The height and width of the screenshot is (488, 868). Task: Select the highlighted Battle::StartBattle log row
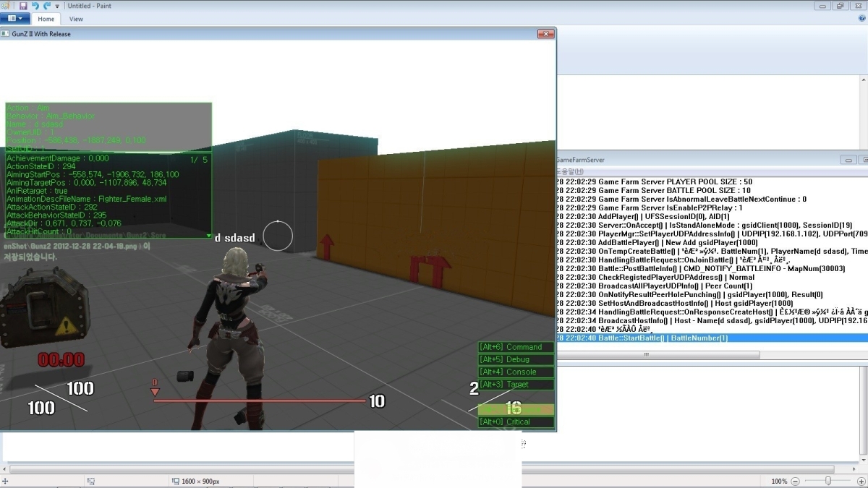[712, 338]
